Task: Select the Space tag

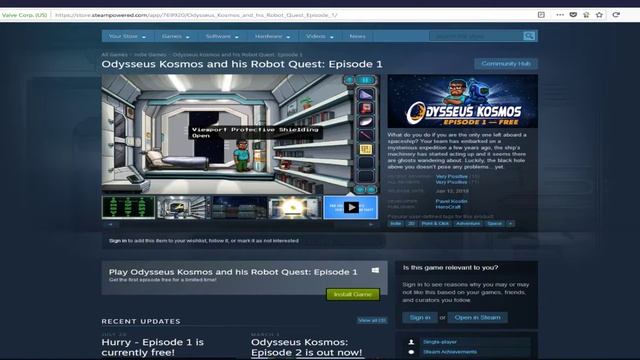Action: (x=494, y=224)
